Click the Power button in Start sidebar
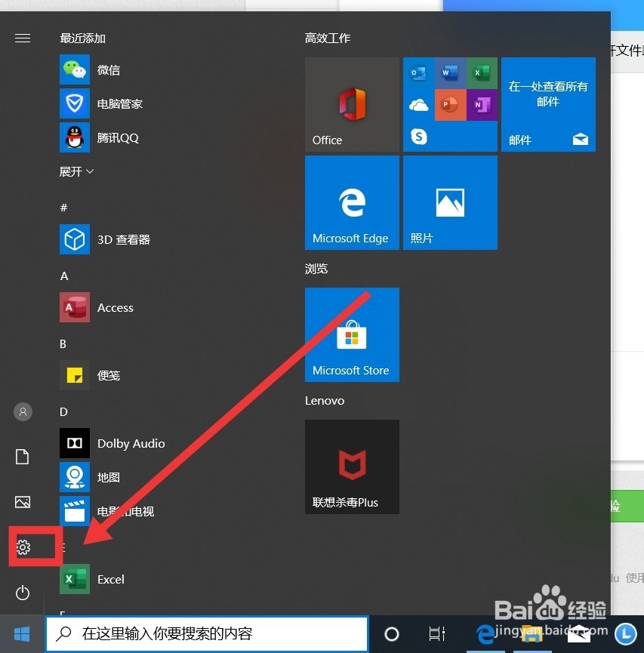The height and width of the screenshot is (653, 644). tap(23, 593)
